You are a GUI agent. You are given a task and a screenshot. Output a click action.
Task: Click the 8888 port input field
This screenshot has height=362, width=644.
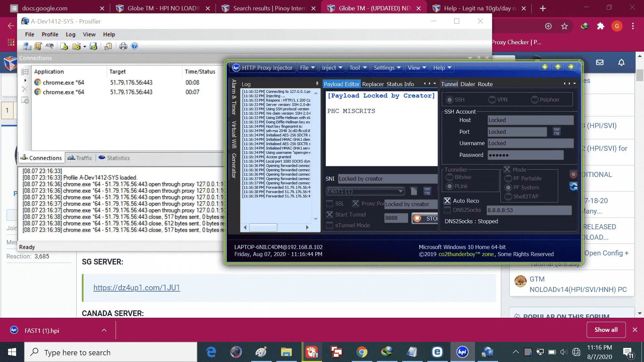(x=396, y=218)
